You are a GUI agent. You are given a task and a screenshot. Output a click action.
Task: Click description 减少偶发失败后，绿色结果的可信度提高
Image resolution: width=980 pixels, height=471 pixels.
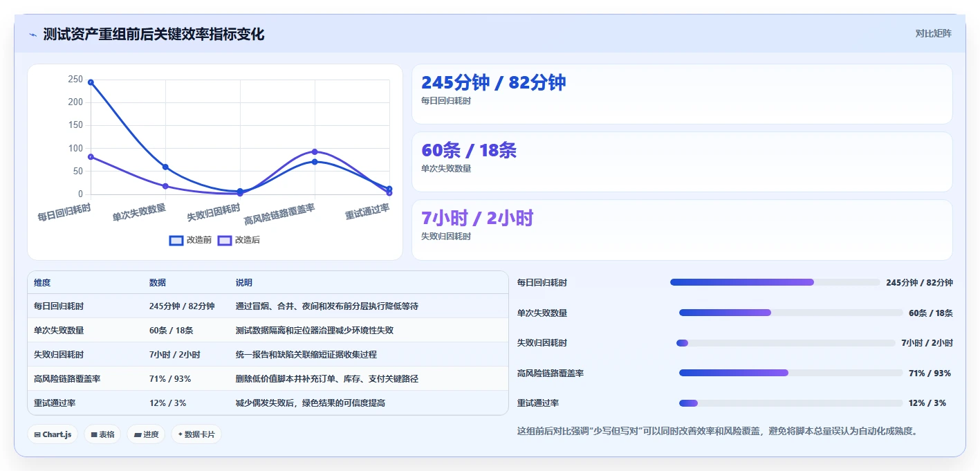click(311, 403)
